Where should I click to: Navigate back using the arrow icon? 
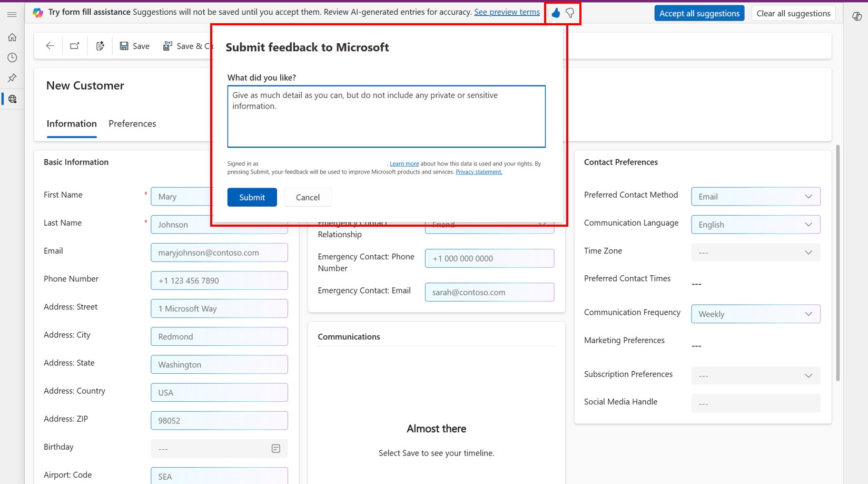click(50, 46)
